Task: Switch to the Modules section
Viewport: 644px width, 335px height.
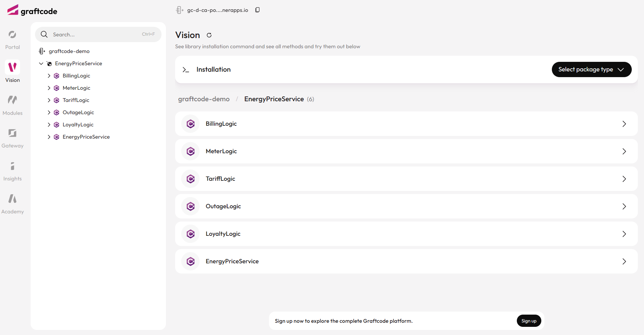Action: pyautogui.click(x=13, y=113)
